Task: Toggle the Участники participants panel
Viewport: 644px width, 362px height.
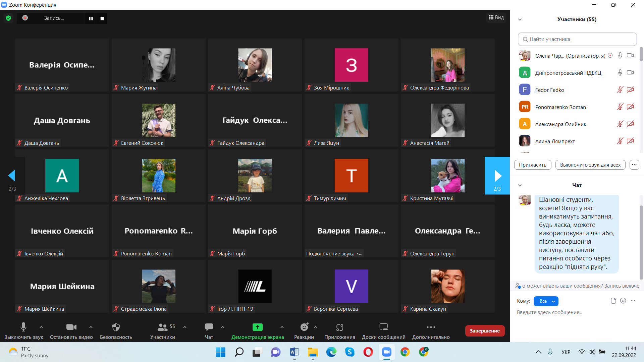Action: [x=163, y=330]
